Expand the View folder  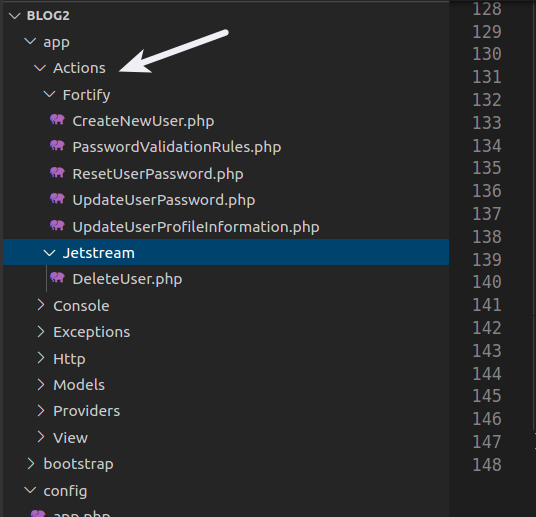click(x=41, y=437)
